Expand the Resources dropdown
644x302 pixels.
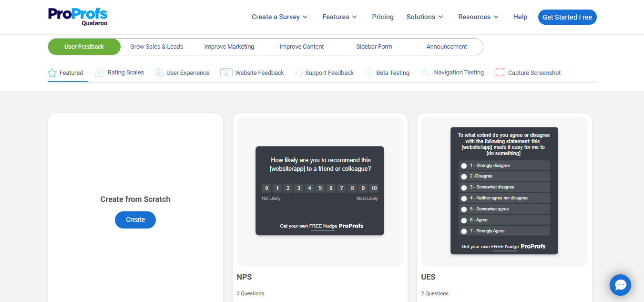pos(478,17)
